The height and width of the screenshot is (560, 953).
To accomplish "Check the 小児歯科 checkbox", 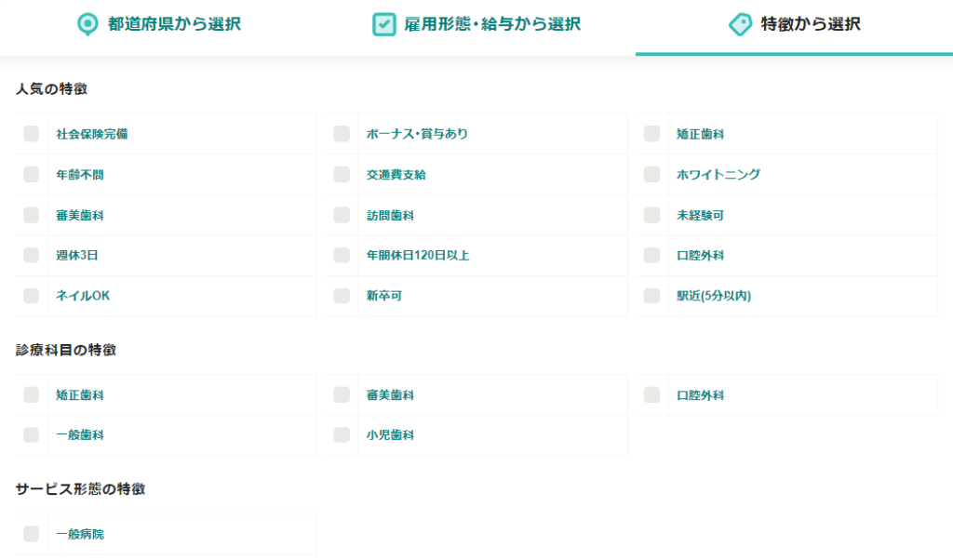I will [342, 434].
